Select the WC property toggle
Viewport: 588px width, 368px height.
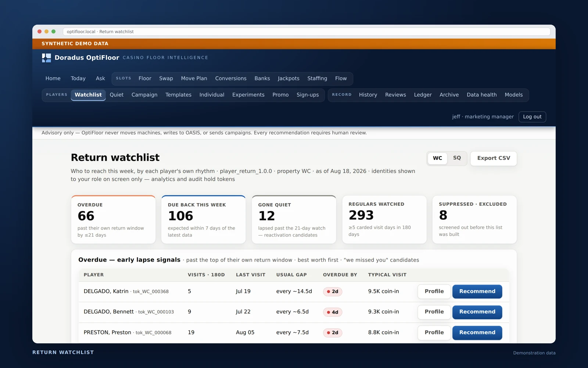pos(437,158)
